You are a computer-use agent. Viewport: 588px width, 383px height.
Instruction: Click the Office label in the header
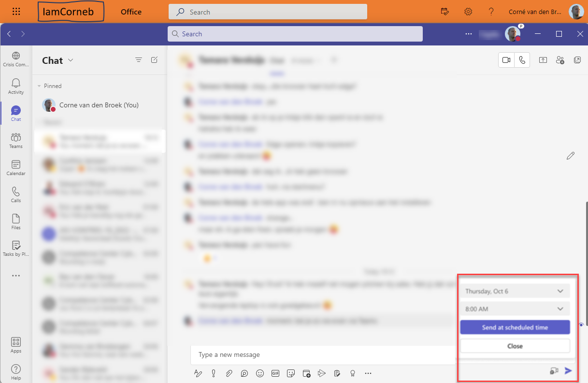click(131, 12)
